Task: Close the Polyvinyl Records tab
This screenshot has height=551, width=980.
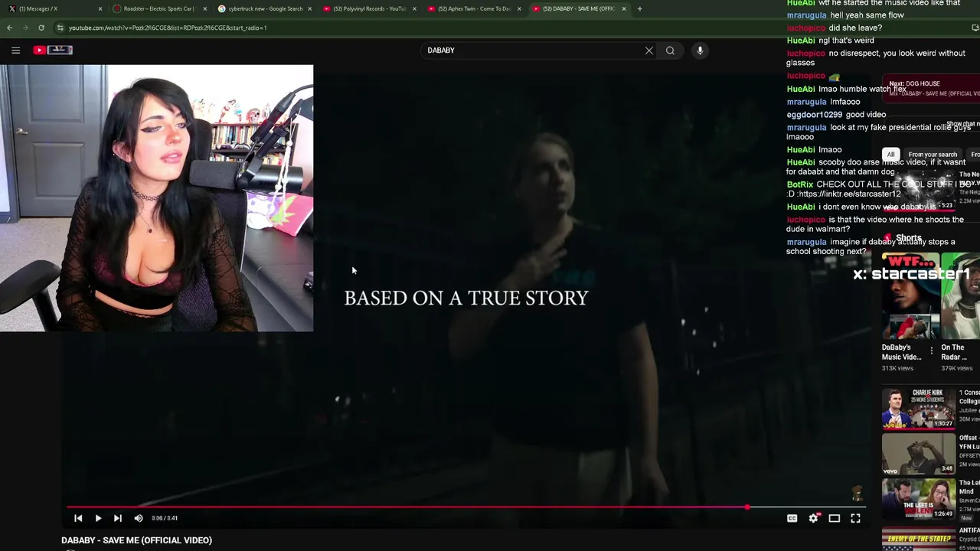Action: (x=414, y=8)
